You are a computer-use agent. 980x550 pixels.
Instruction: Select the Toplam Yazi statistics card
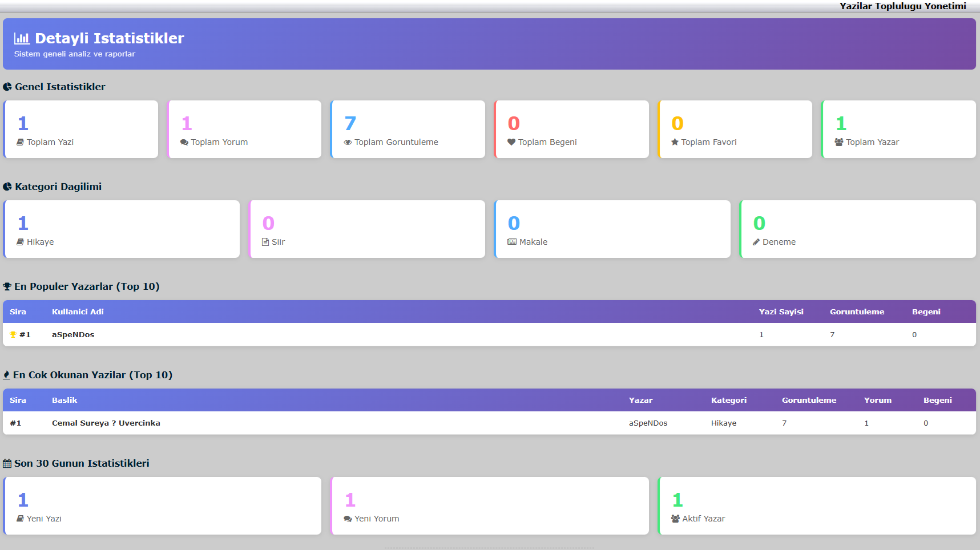tap(81, 130)
